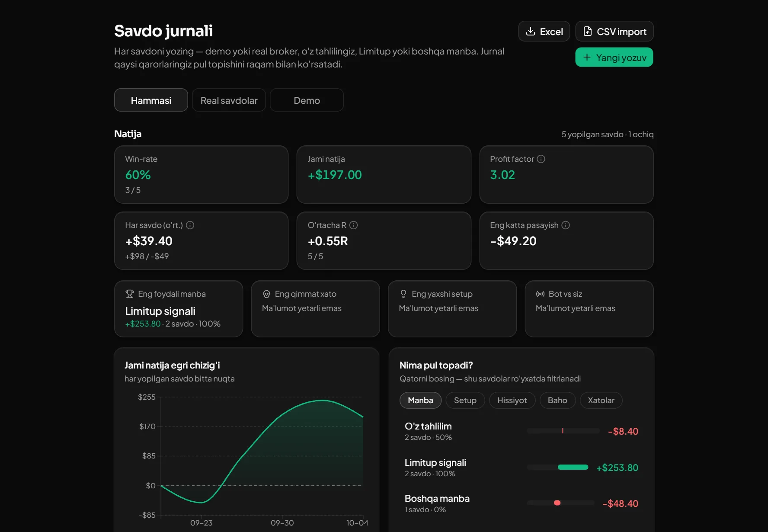Viewport: 768px width, 532px height.
Task: Select the Hammasi tab
Action: (151, 100)
